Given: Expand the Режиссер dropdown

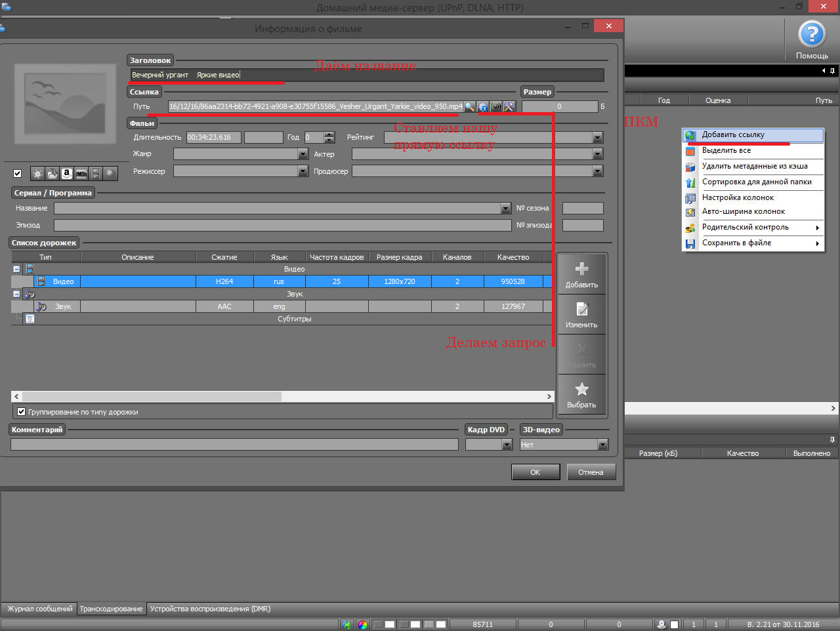Looking at the screenshot, I should [303, 171].
